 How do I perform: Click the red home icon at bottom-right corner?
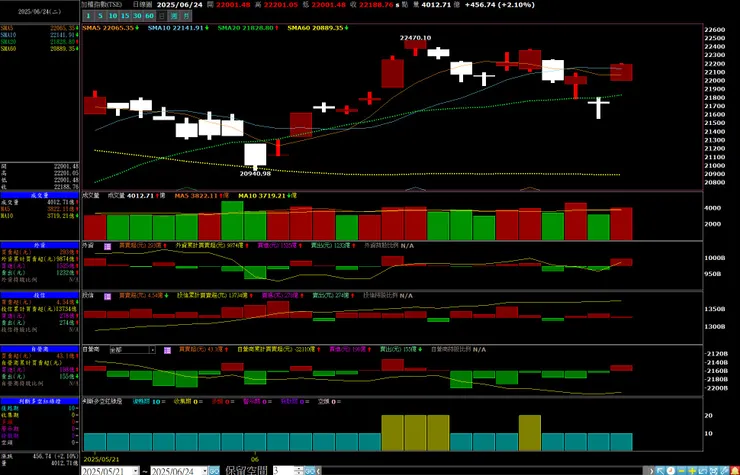click(734, 471)
